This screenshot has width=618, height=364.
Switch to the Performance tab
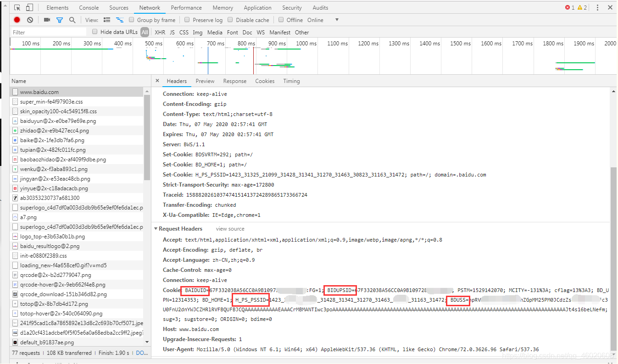click(x=186, y=8)
